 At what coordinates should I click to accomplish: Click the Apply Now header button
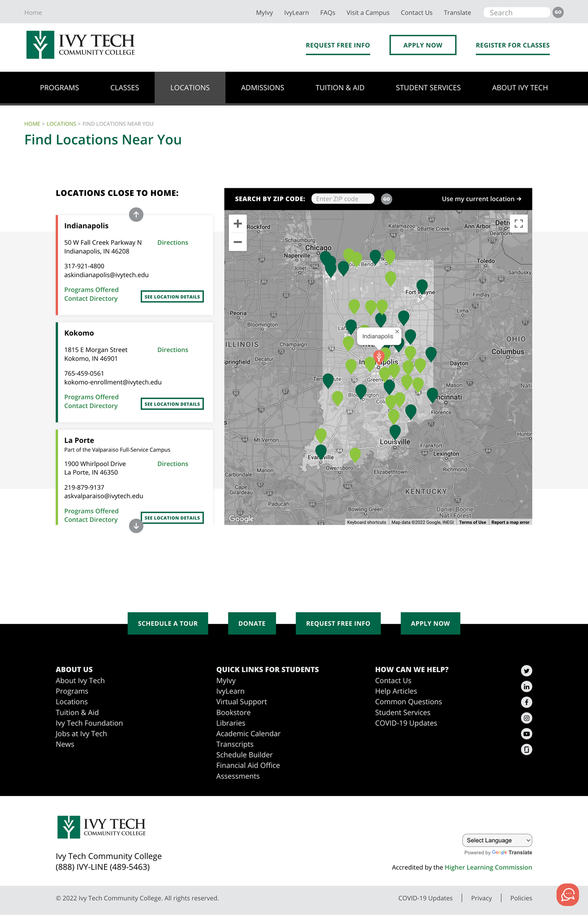[x=422, y=45]
